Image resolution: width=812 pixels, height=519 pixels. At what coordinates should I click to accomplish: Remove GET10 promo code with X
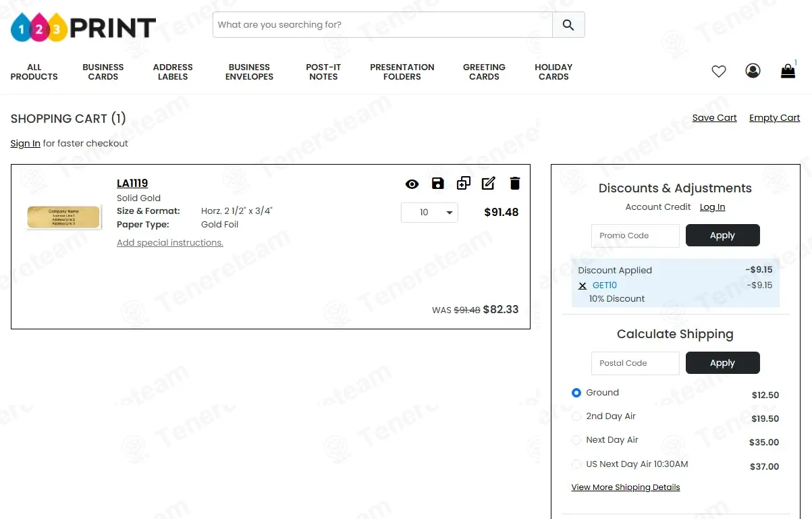point(583,286)
